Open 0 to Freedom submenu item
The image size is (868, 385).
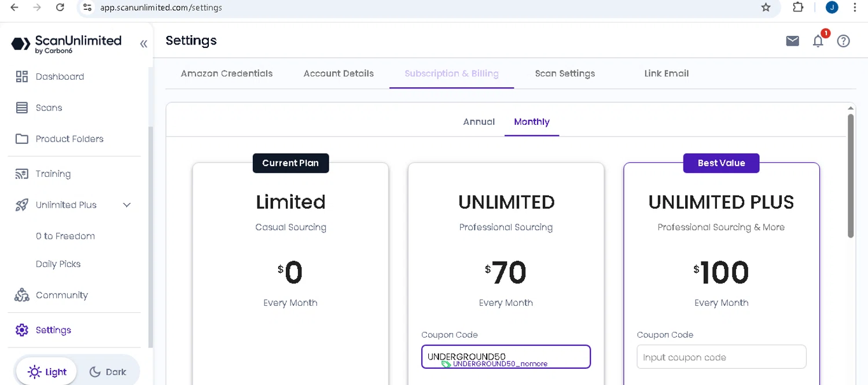pos(65,236)
